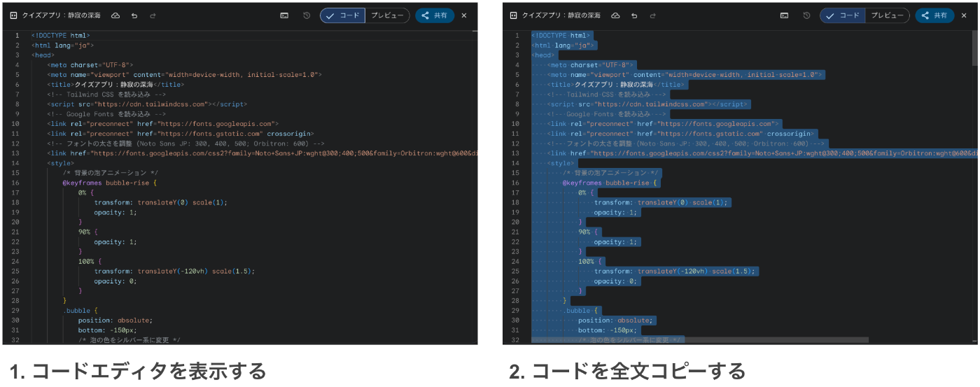980x387 pixels.
Task: Open the console icon in left editor
Action: (284, 15)
